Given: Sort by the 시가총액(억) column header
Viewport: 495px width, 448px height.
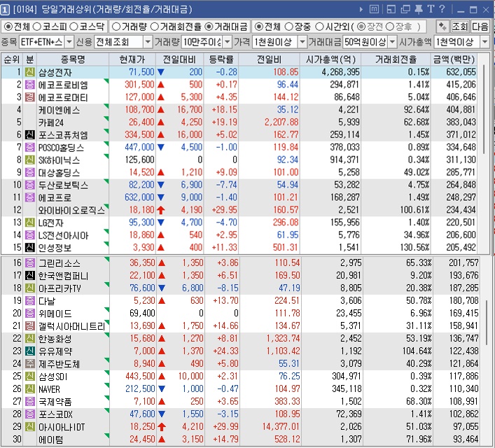Looking at the screenshot, I should [x=330, y=59].
